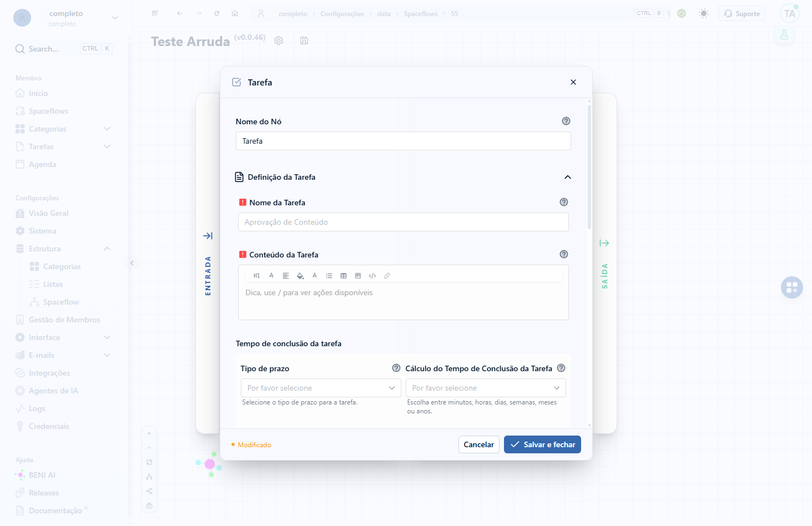Screen dimensions: 812x526
Task: Open help for Nome da Tarefa
Action: 564,202
